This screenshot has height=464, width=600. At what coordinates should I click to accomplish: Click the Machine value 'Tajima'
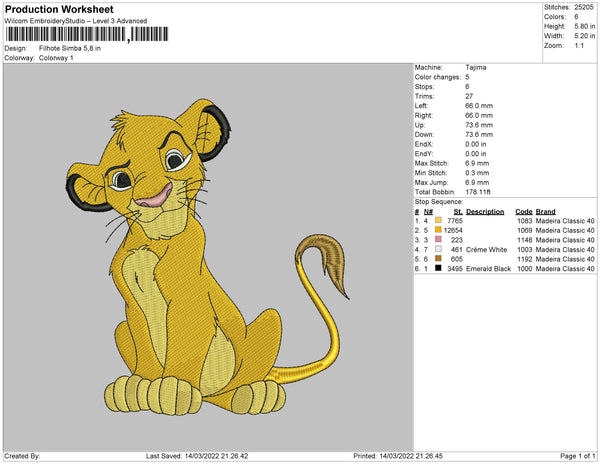(476, 67)
